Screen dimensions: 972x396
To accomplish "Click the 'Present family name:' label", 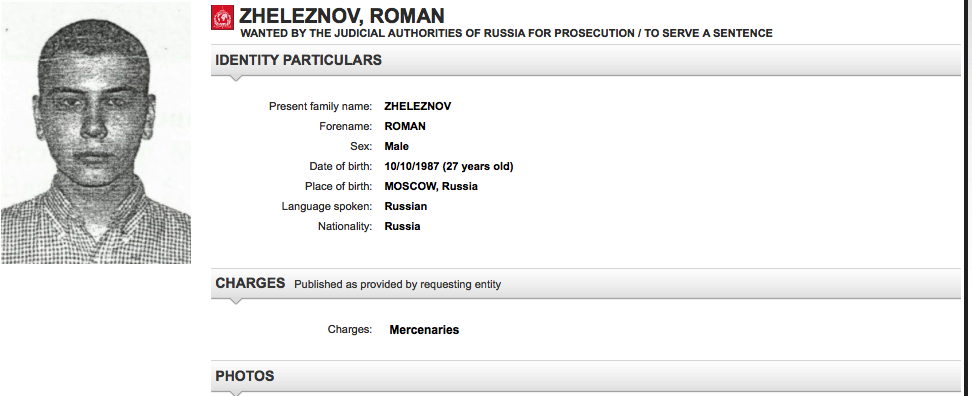I will click(320, 106).
